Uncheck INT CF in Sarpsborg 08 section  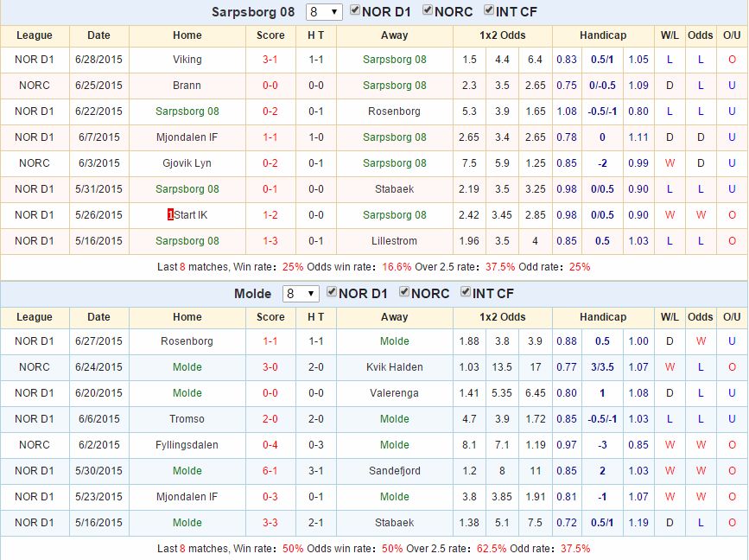tap(489, 10)
